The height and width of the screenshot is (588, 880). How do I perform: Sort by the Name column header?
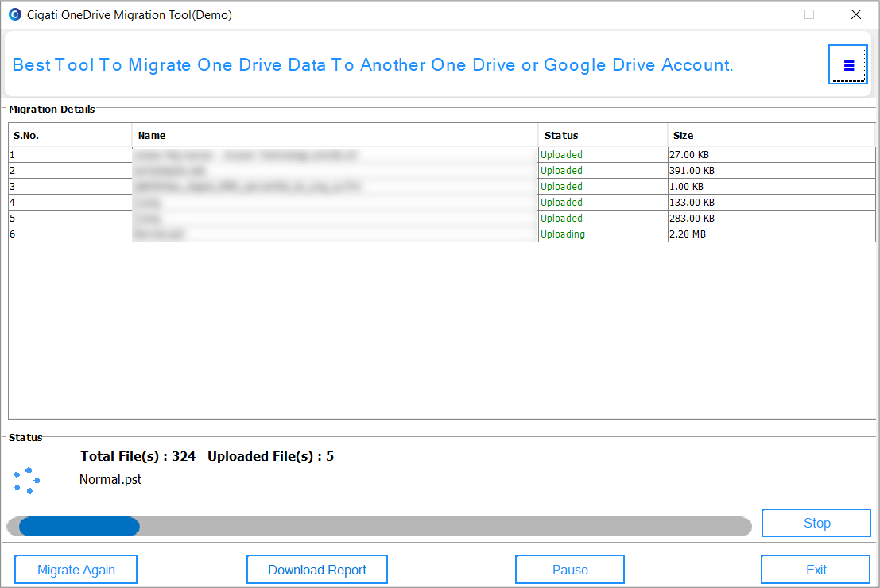point(335,135)
